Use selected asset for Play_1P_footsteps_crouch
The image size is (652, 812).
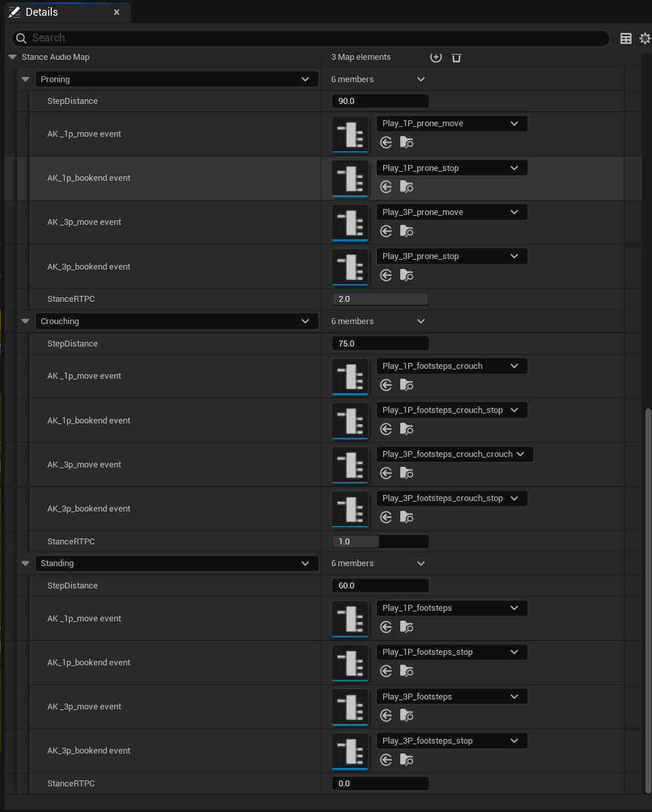tap(386, 385)
